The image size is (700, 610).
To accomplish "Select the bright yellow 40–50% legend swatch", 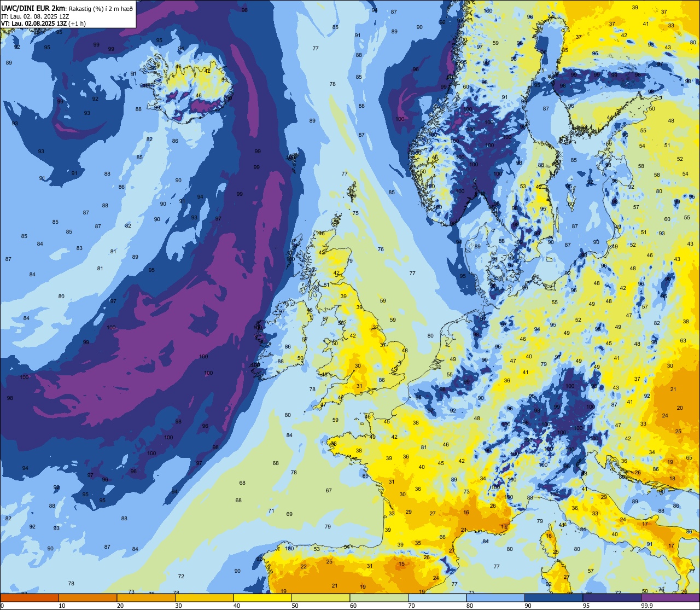I will (262, 597).
